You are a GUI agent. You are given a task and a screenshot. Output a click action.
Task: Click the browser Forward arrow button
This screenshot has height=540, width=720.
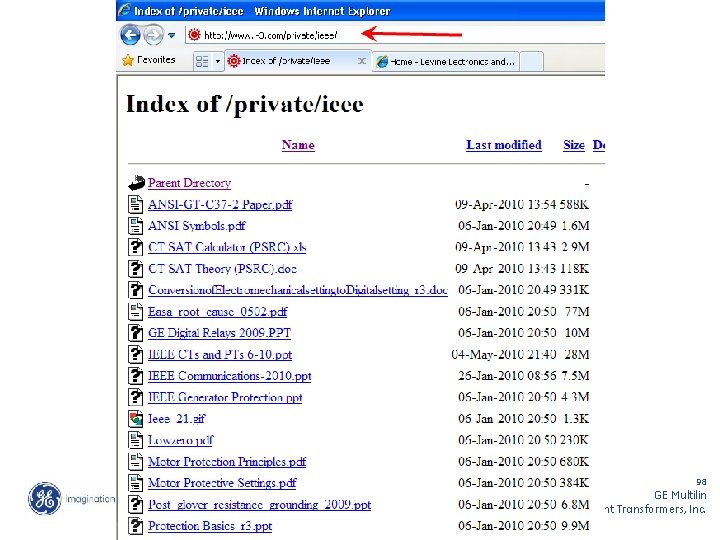pos(154,35)
